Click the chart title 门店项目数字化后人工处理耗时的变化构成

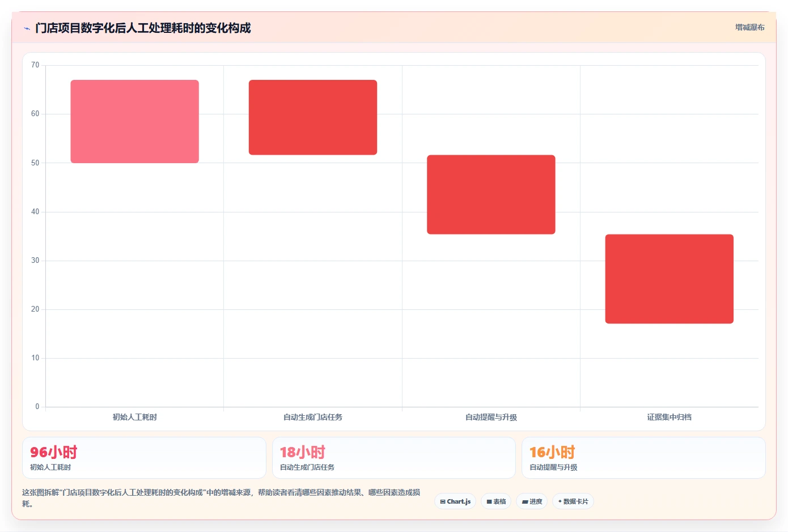pyautogui.click(x=143, y=28)
